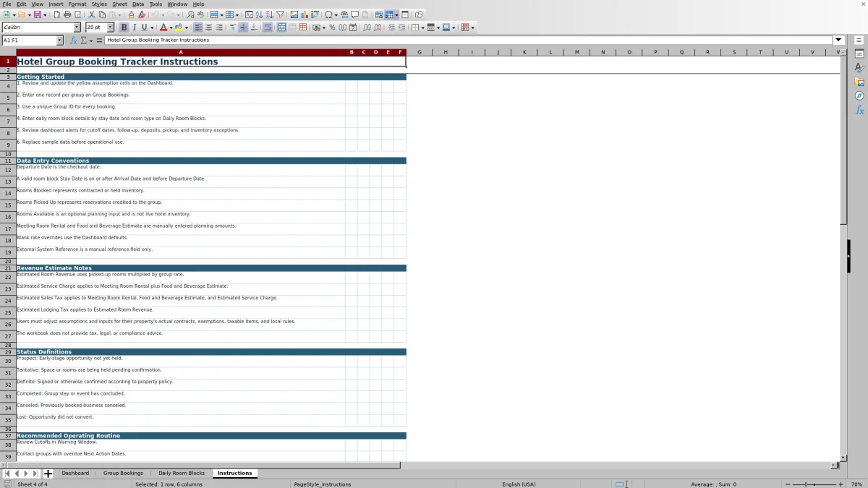This screenshot has width=868, height=488.
Task: Click Insert hyperlink icon
Action: coord(344,14)
